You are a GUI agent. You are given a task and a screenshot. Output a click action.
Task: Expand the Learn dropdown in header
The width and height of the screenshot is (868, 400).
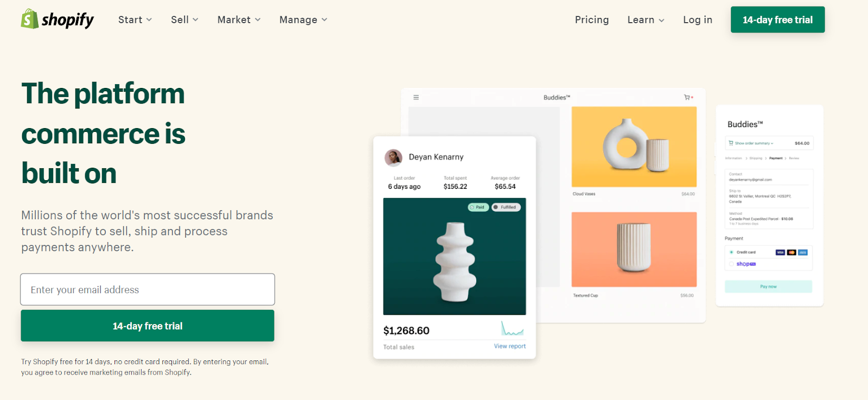pyautogui.click(x=646, y=20)
